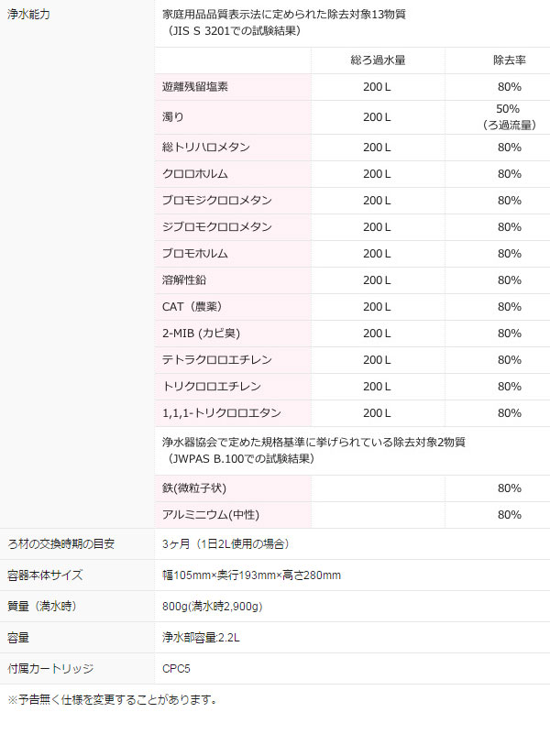Select the ブロモジクロロメタン cell
The height and width of the screenshot is (756, 550).
point(217,201)
